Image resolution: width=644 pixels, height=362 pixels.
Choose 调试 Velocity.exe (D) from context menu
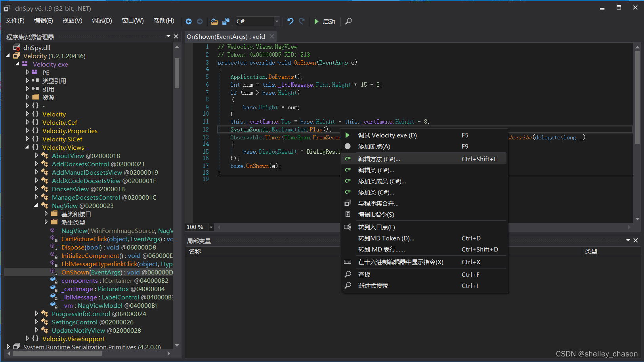coord(424,135)
